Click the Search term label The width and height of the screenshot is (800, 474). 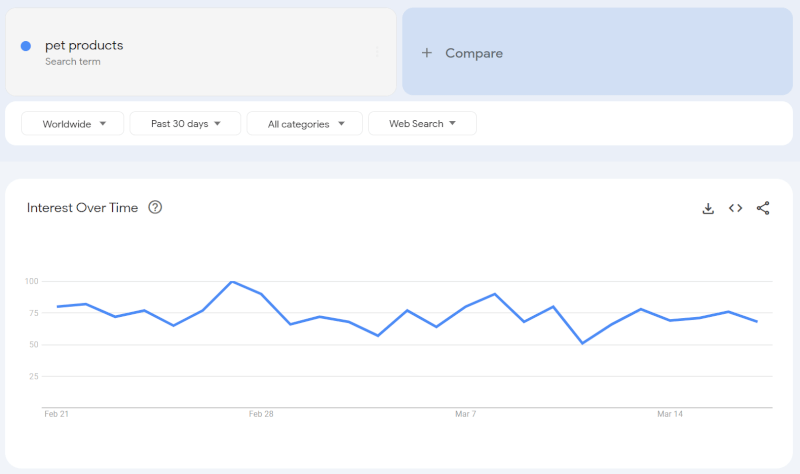72,62
